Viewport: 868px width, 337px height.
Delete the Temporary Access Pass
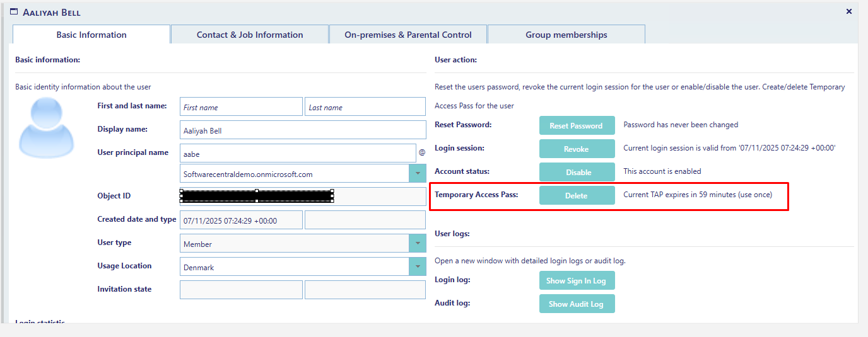click(576, 195)
